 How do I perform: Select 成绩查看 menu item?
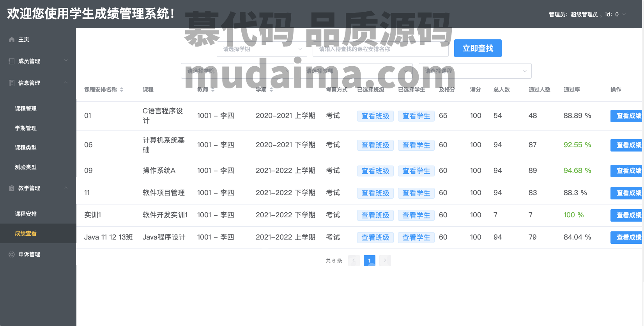tap(38, 233)
